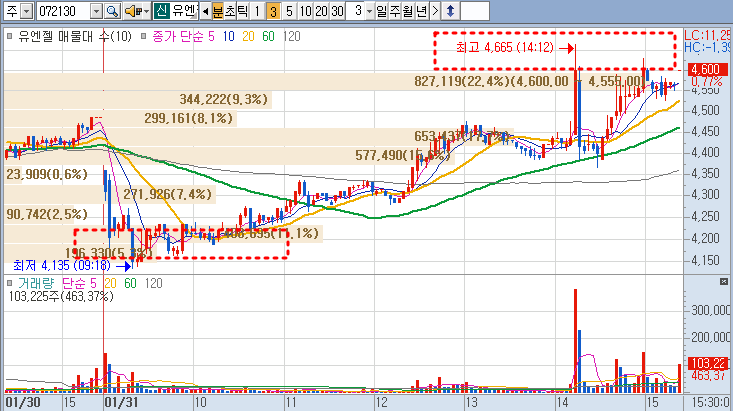Click the square marker beside 유엔젤 매물대
Screen dimensions: 733x411
click(9, 36)
